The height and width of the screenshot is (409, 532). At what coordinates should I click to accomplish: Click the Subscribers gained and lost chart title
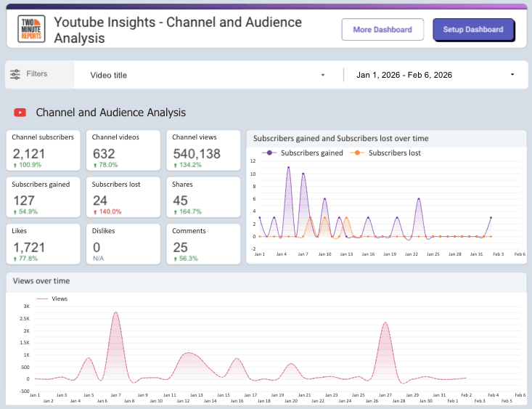[x=340, y=138]
